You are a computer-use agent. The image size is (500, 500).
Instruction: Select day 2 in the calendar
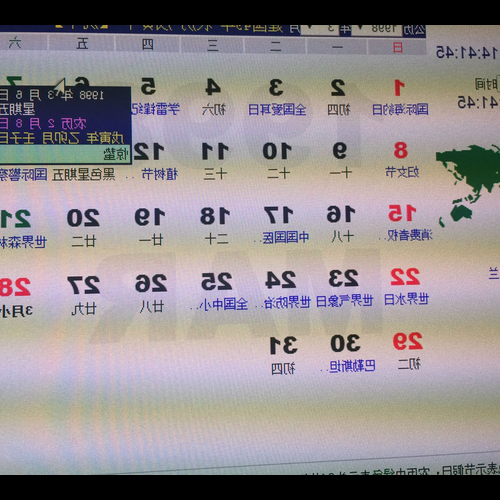click(338, 88)
